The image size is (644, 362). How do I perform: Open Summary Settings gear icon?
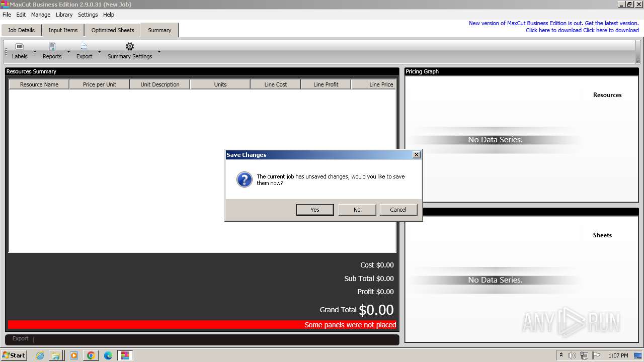point(130,46)
